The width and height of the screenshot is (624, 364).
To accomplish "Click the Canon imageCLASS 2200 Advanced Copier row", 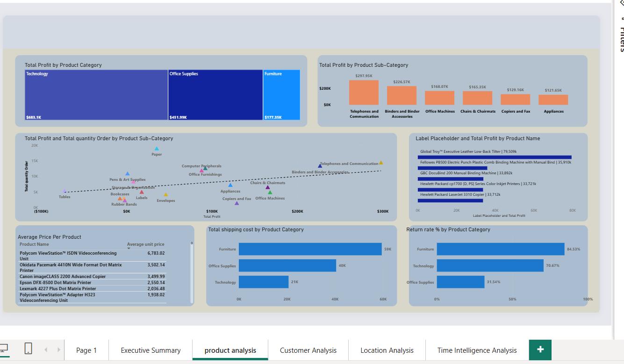I will [93, 277].
